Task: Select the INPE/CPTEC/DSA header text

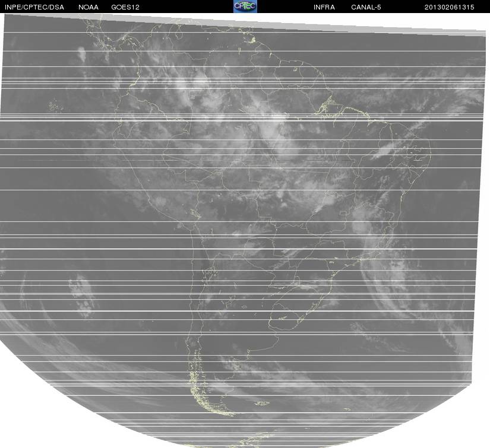Action: pyautogui.click(x=34, y=7)
